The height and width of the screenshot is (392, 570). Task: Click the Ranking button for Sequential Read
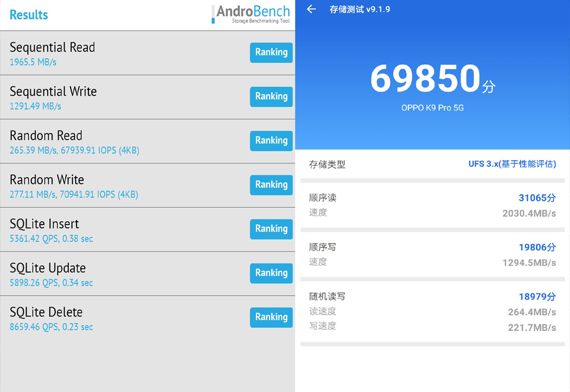tap(271, 52)
